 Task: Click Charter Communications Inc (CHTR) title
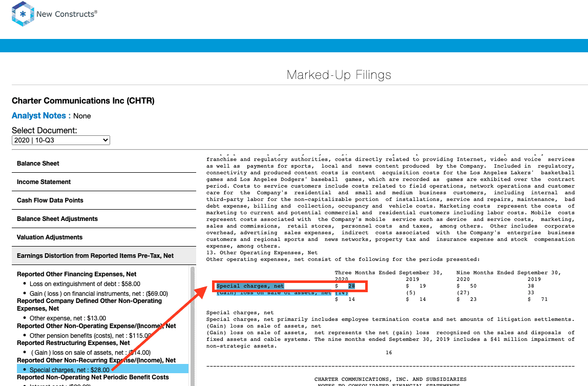coord(83,100)
